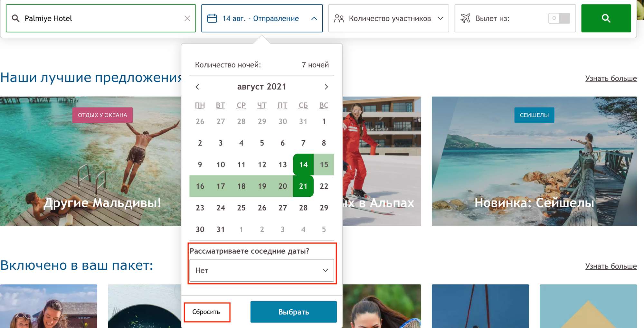Select August 14 in calendar

click(x=303, y=165)
